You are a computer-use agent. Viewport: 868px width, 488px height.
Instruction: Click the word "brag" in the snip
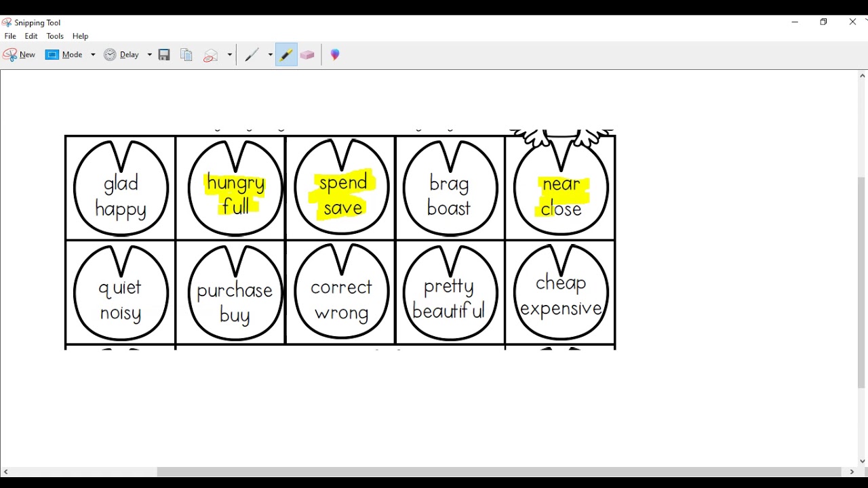(x=449, y=184)
